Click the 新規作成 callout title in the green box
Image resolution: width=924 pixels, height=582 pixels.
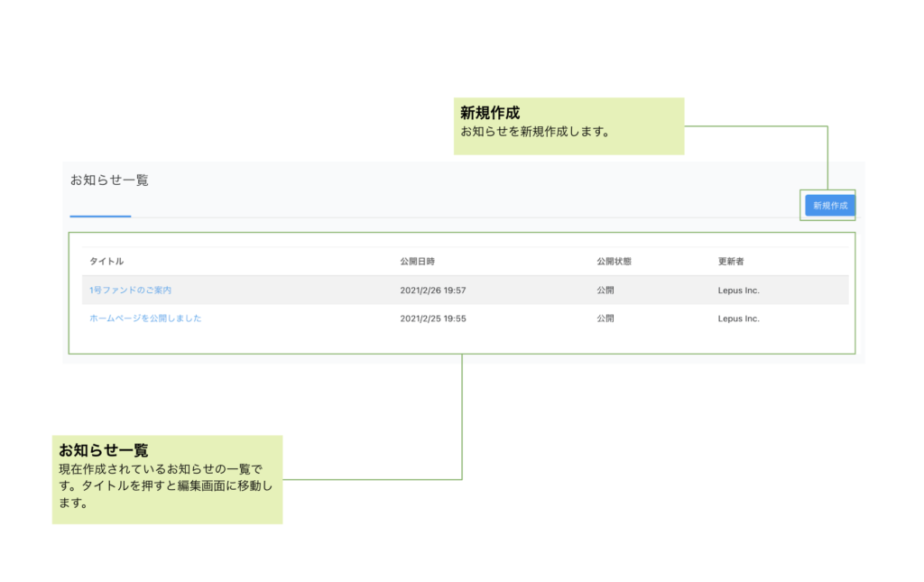pos(490,113)
